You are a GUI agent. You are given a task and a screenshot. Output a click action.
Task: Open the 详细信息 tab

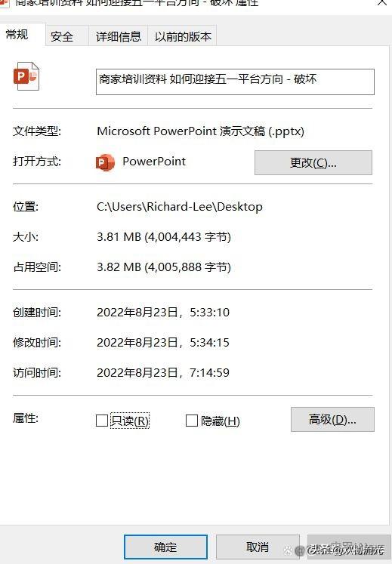pos(119,36)
